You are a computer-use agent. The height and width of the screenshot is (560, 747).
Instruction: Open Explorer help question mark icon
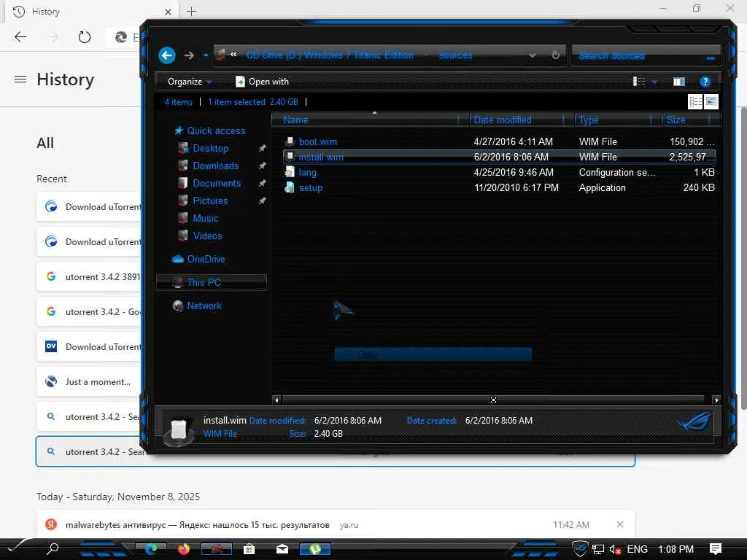coord(705,82)
